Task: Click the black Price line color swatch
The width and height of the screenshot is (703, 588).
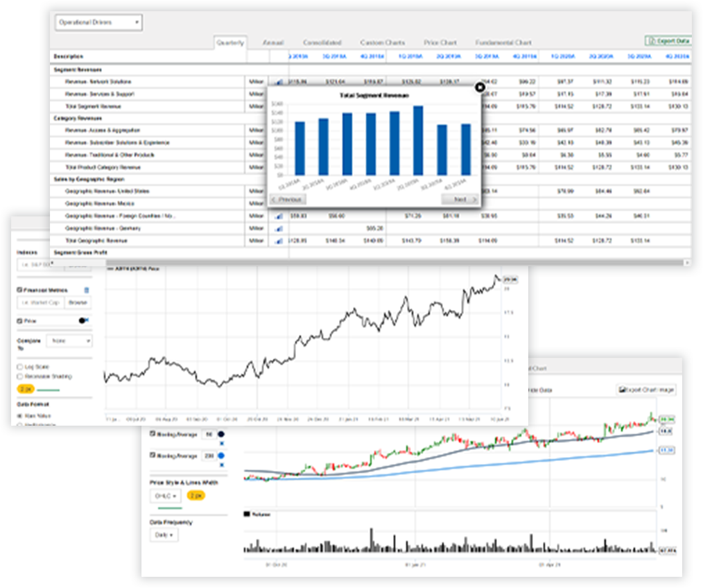Action: [83, 320]
